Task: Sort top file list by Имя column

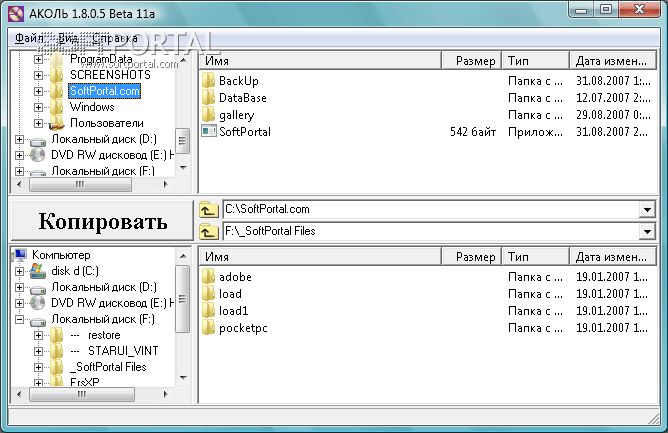Action: (x=320, y=61)
